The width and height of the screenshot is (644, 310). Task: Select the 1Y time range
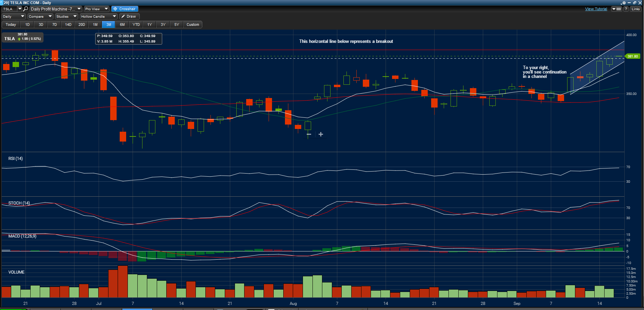[150, 25]
